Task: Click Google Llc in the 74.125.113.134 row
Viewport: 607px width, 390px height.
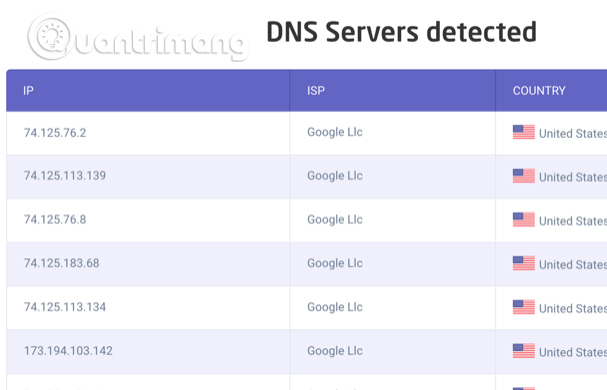Action: 335,307
